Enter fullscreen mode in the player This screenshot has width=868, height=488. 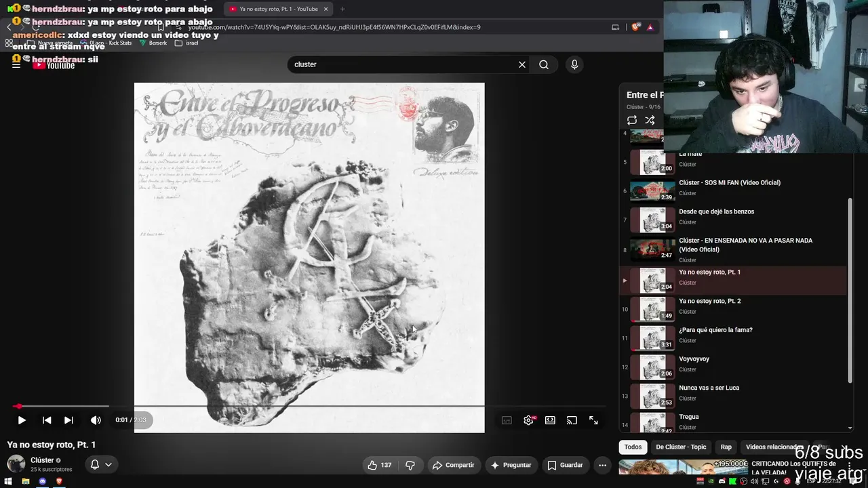pos(593,420)
